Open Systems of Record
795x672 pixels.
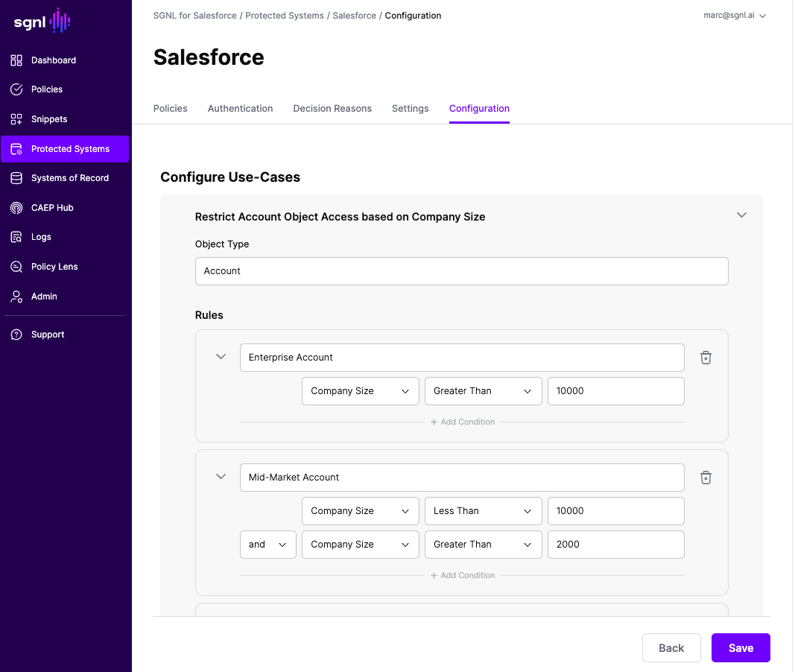click(70, 178)
